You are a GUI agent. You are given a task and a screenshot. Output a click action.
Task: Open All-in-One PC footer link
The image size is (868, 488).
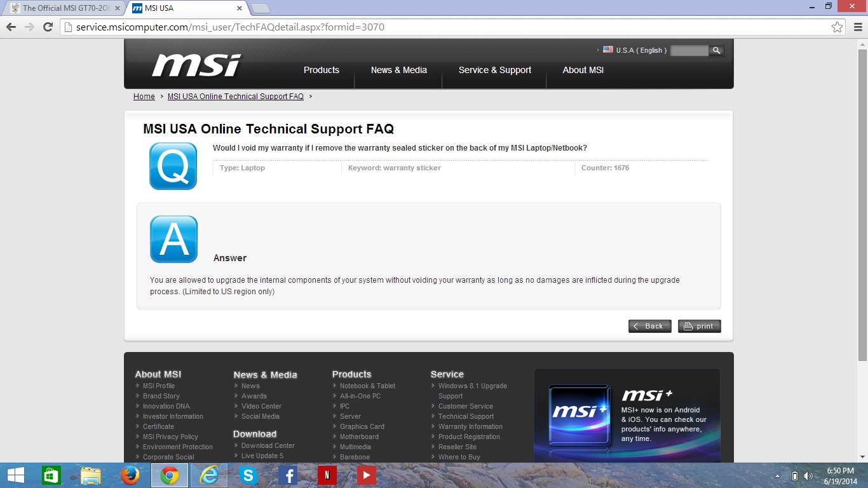[x=360, y=396]
